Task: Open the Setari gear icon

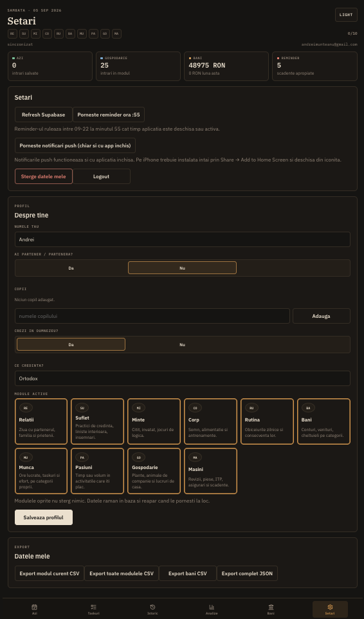Action: (330, 607)
